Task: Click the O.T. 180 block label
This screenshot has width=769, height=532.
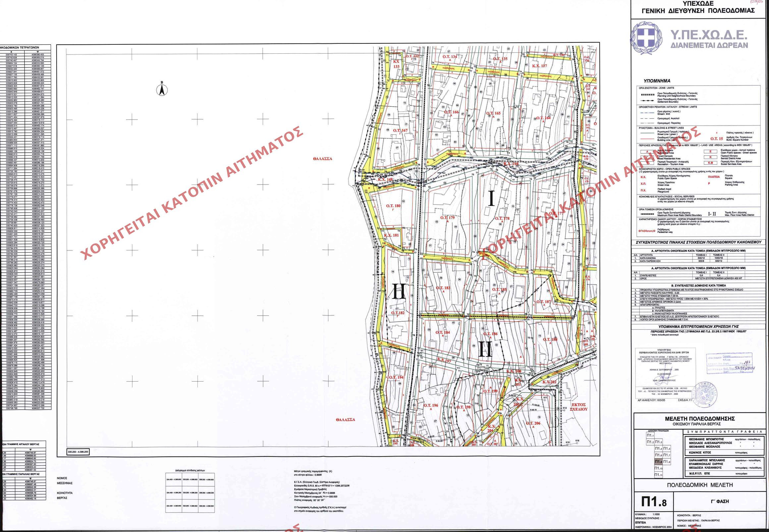Action: pyautogui.click(x=393, y=206)
